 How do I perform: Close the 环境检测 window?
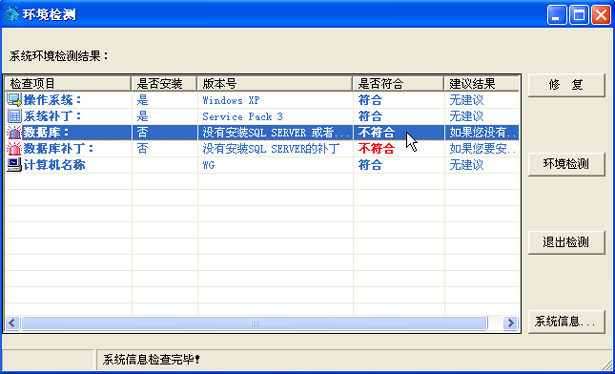tap(601, 15)
